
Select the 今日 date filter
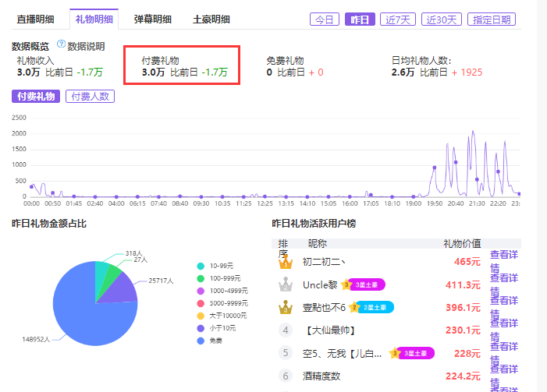tap(325, 19)
